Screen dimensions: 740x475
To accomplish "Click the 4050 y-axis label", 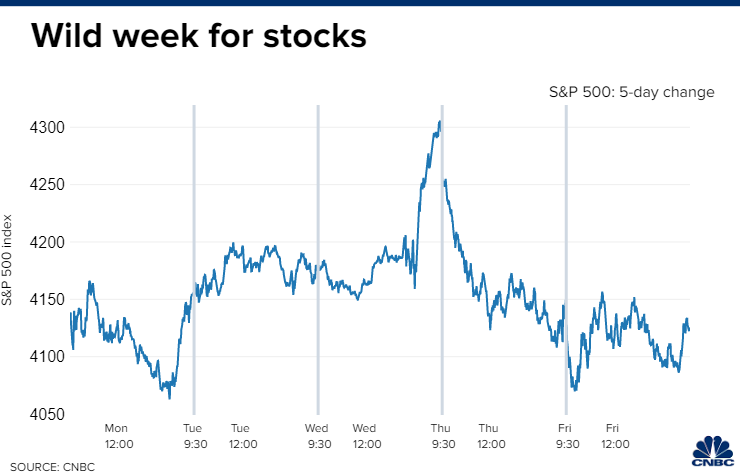I will pos(47,414).
